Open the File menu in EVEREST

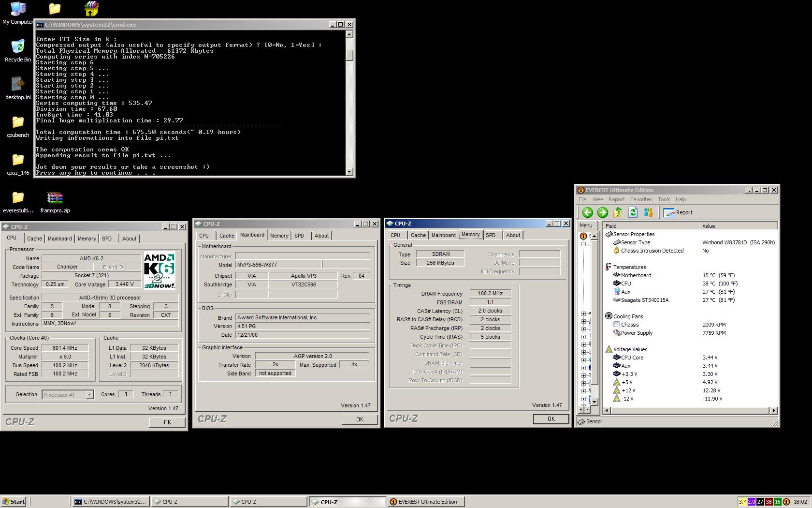(582, 199)
